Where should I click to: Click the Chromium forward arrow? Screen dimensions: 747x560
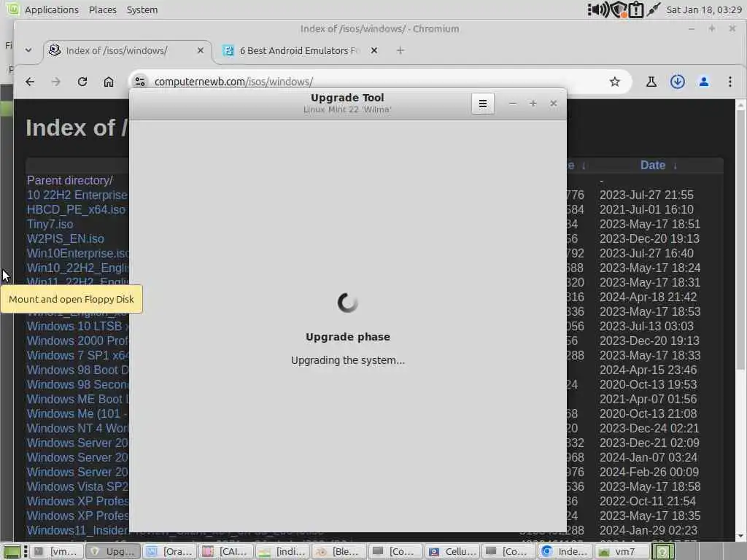tap(55, 82)
